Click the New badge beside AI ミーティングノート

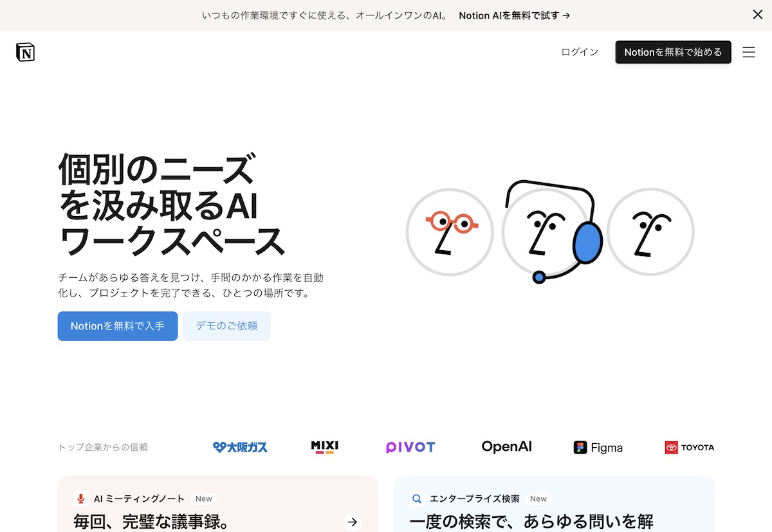click(x=204, y=499)
